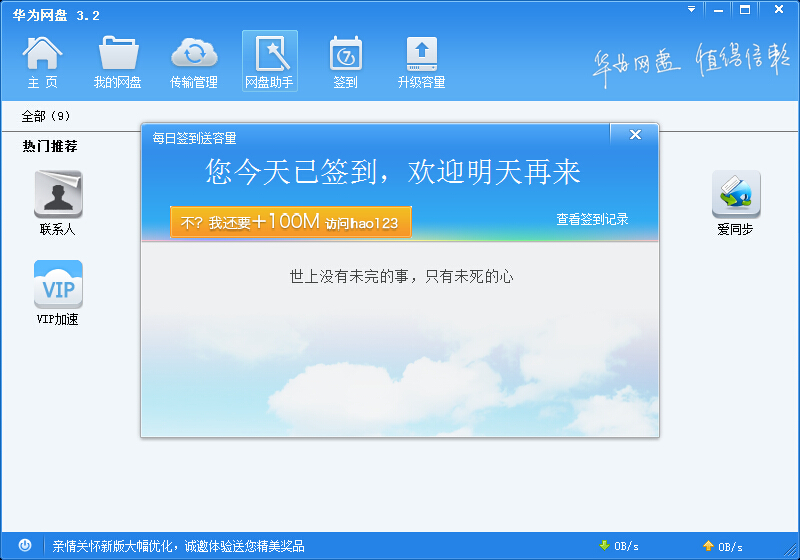Open the 查看签到记录 link
Image resolution: width=800 pixels, height=560 pixels.
tap(592, 220)
